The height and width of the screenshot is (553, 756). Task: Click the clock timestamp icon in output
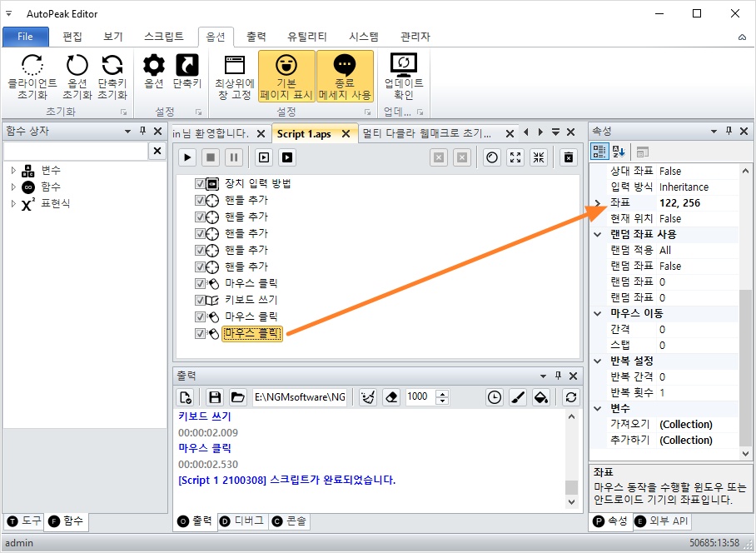click(495, 397)
